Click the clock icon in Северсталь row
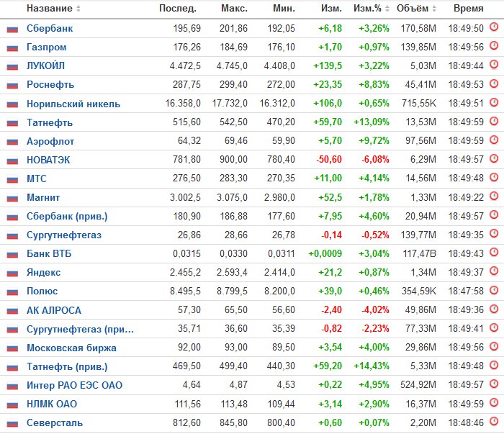The image size is (504, 434). (x=494, y=422)
